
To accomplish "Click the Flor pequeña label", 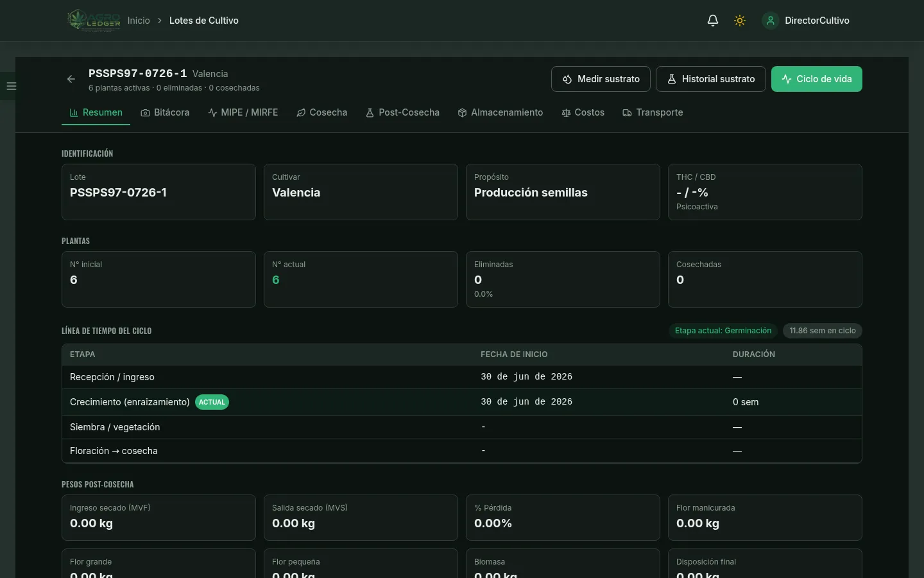I will pos(296,562).
